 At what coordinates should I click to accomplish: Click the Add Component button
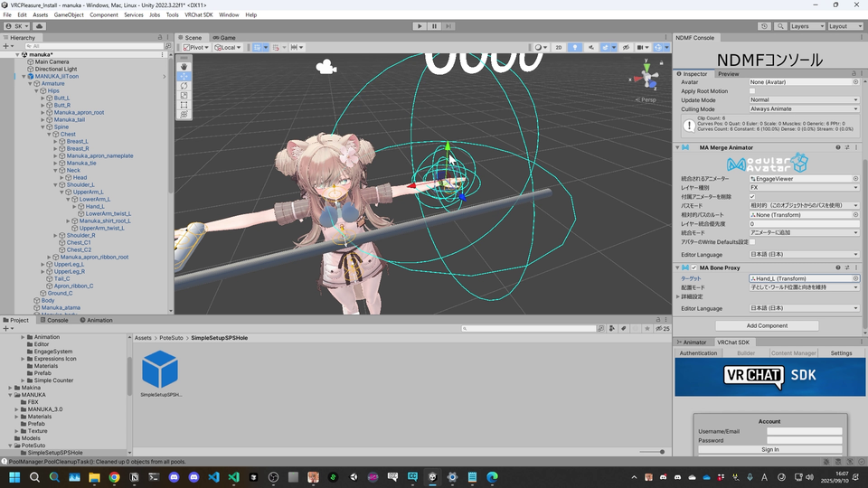tap(767, 325)
